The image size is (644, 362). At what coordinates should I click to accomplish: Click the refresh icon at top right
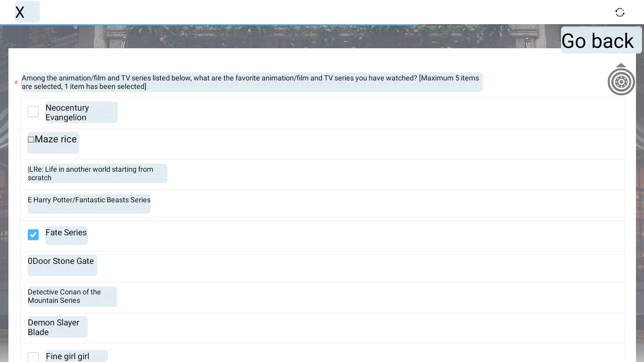[x=620, y=12]
